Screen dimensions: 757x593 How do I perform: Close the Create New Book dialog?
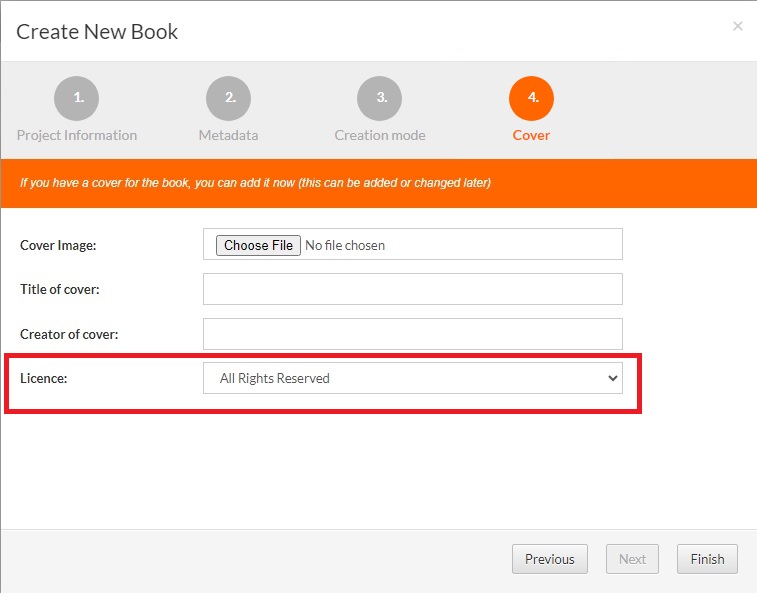(738, 26)
